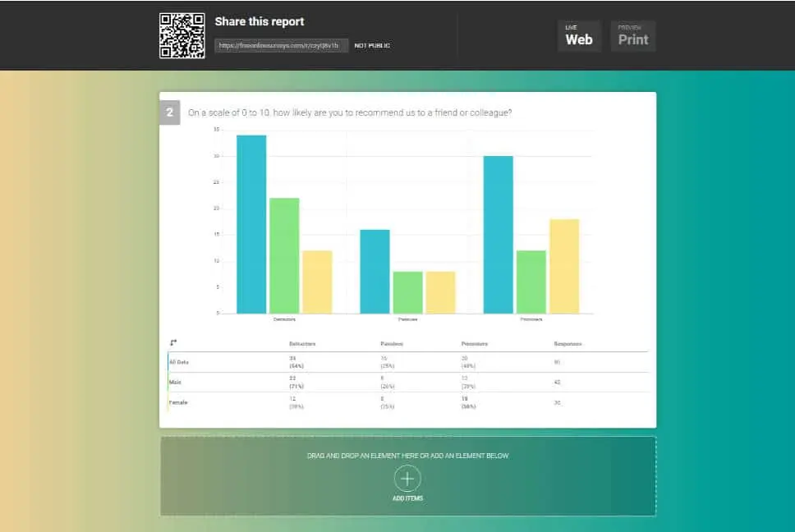Click the recommendation question title text
The height and width of the screenshot is (532, 795).
tap(351, 112)
